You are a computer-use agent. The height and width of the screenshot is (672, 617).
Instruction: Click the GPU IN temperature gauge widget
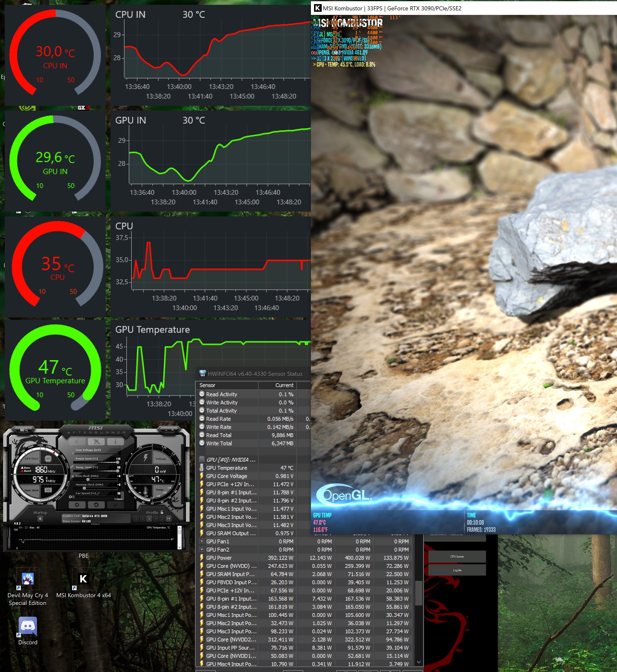[55, 161]
